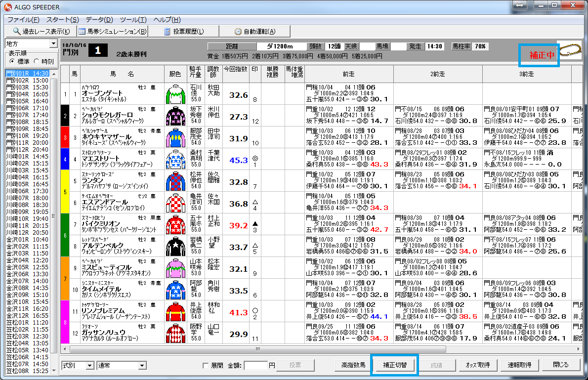Click horse name ガッサンノリュウ
Screen dimensions: 588x380
104,333
